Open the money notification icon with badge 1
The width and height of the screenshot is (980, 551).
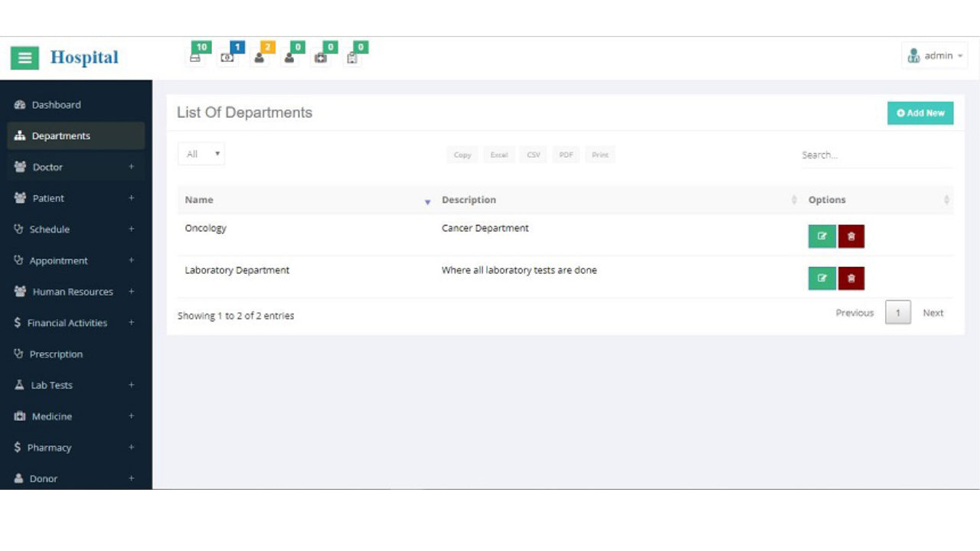227,57
